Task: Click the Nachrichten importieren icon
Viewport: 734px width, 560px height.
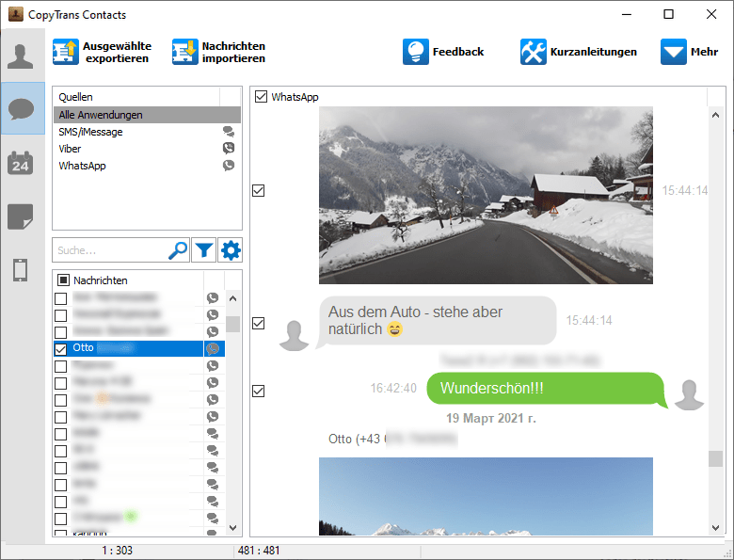Action: pyautogui.click(x=184, y=52)
